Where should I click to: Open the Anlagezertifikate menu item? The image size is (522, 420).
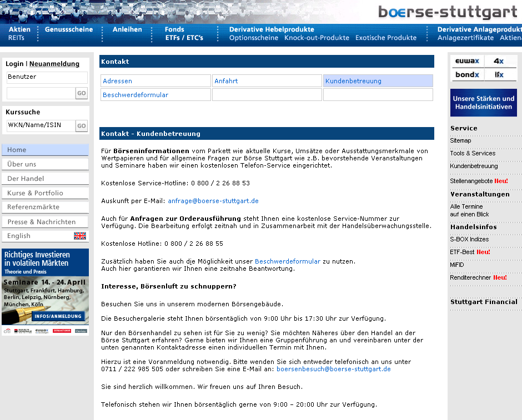point(465,38)
